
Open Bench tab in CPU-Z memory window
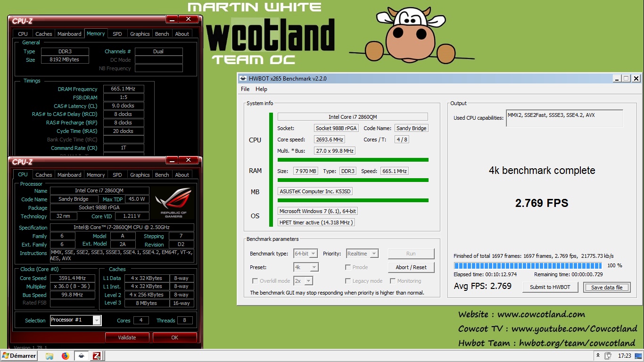point(162,34)
